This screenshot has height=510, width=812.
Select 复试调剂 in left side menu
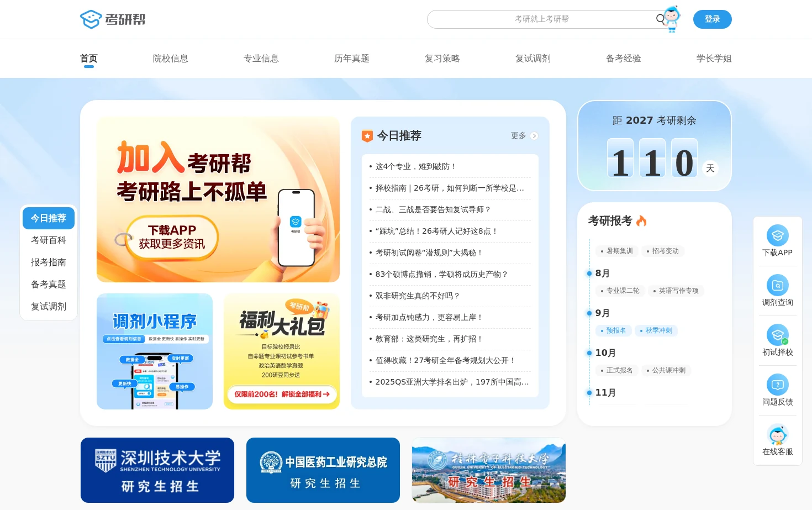[49, 307]
